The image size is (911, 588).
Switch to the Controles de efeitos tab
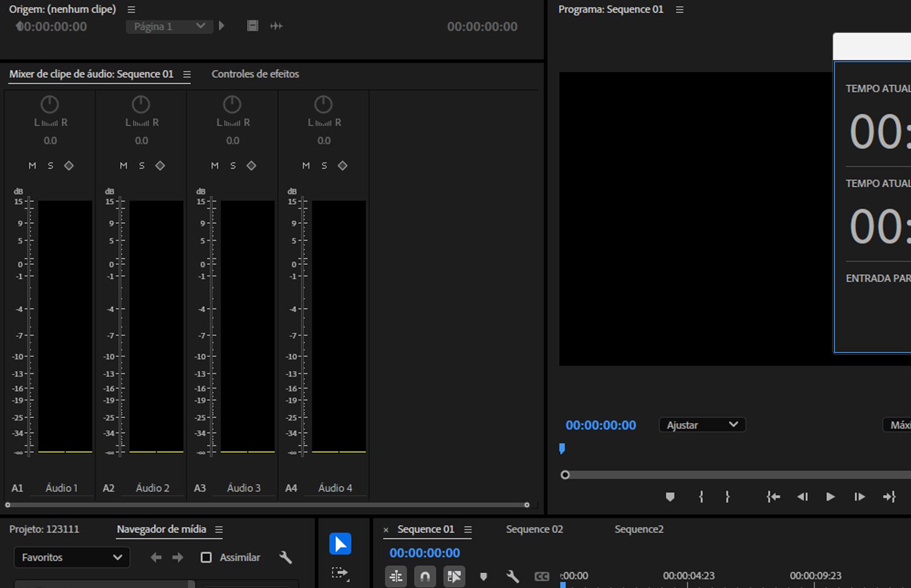(255, 74)
